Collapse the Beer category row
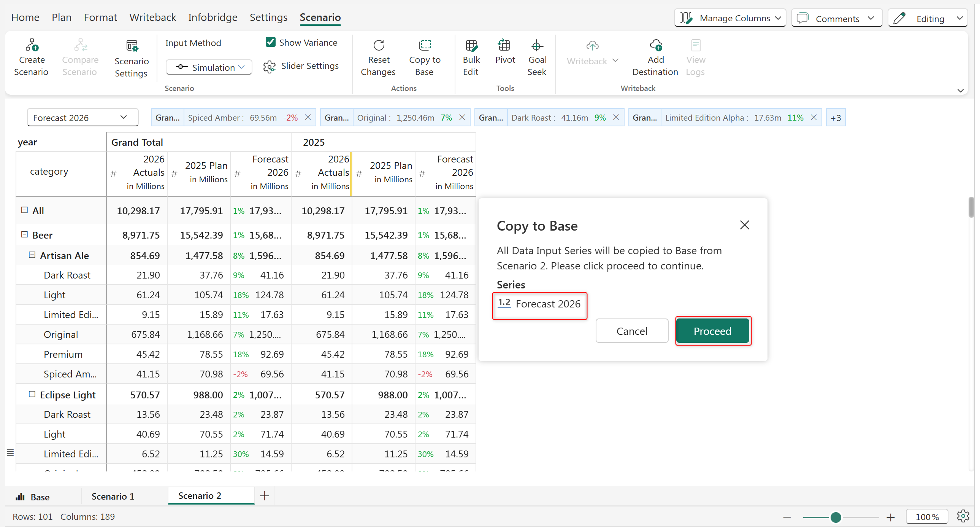 25,234
